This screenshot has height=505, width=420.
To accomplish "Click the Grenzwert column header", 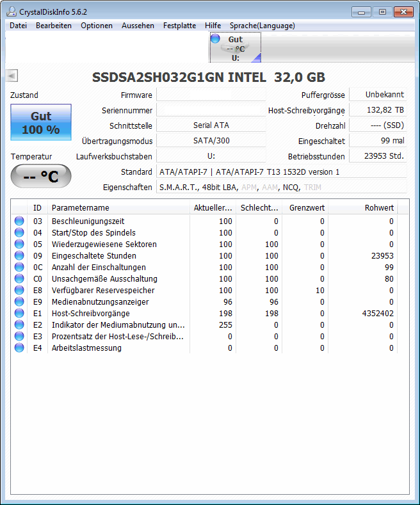I will [305, 208].
